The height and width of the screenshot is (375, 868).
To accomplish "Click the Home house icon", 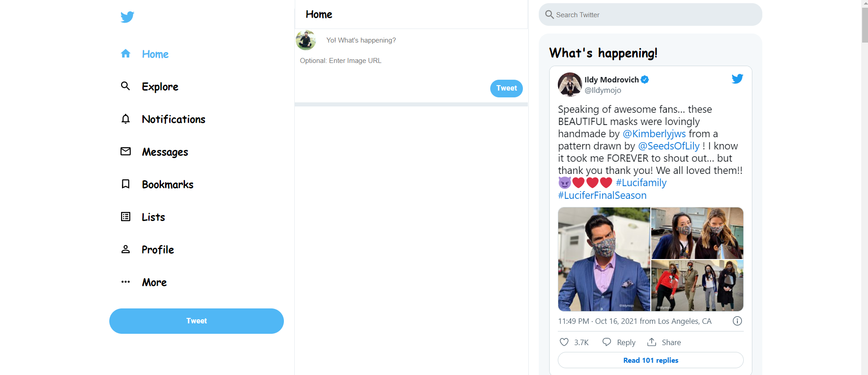I will click(x=126, y=54).
